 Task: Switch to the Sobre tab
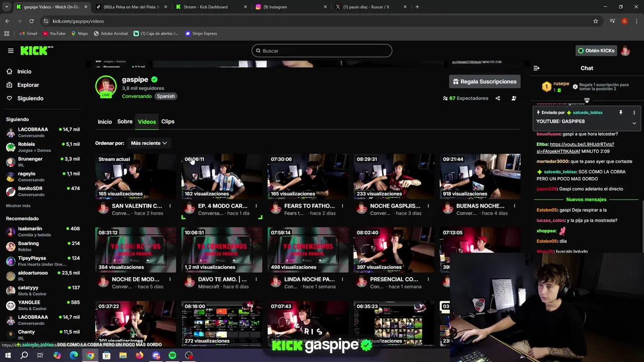125,122
